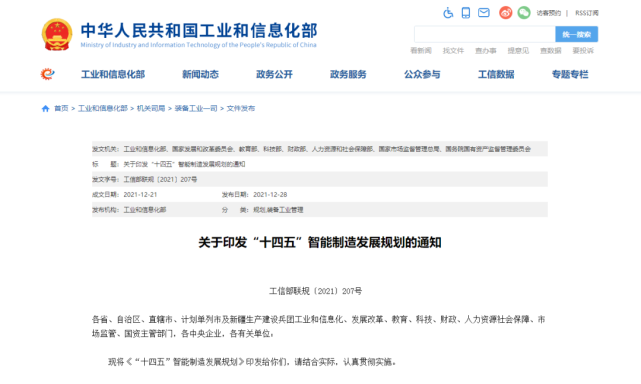Click the 发布日期 value 2021-12-28
This screenshot has height=384, width=641.
(x=270, y=195)
